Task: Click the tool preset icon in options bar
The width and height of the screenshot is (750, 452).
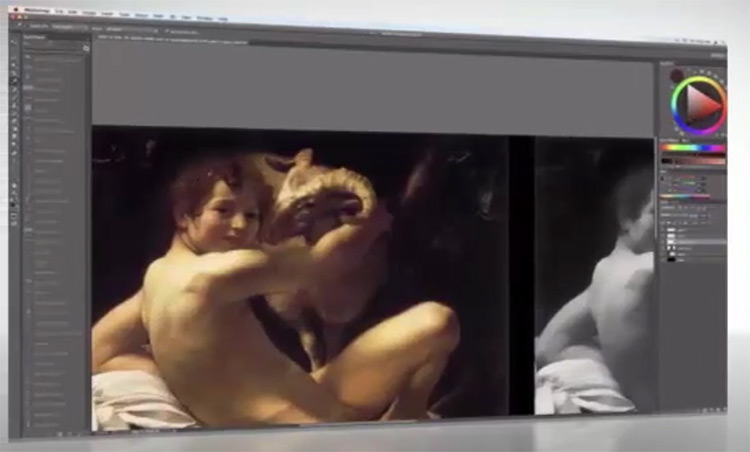Action: pyautogui.click(x=19, y=24)
